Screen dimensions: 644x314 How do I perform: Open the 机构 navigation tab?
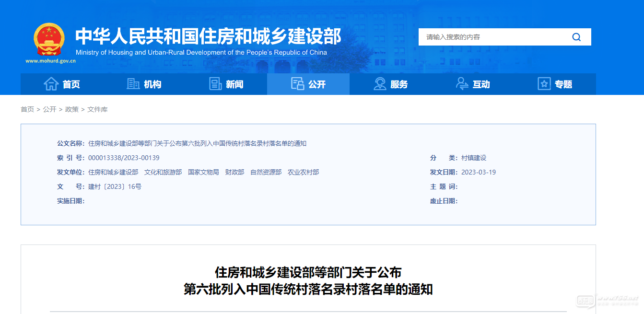(x=144, y=84)
